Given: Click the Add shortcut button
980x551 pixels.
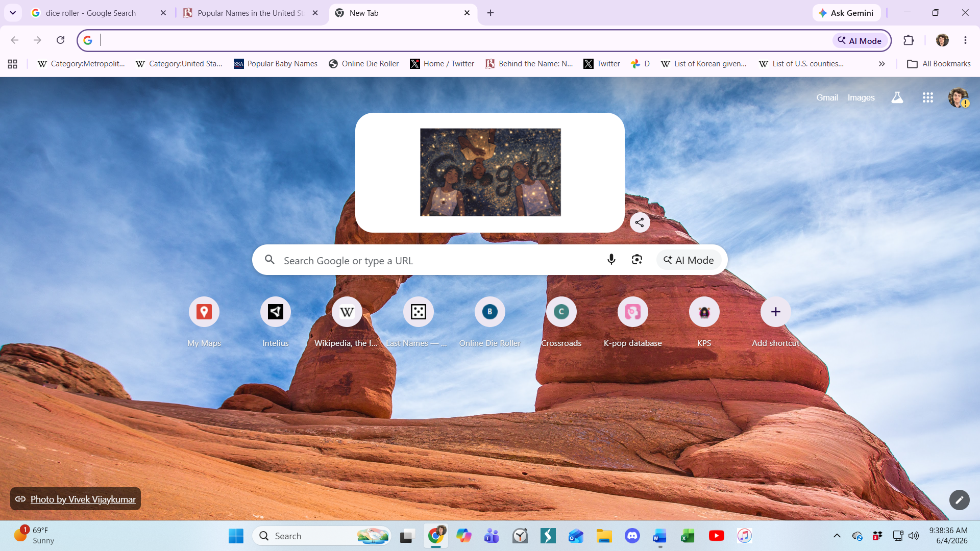Looking at the screenshot, I should 776,322.
